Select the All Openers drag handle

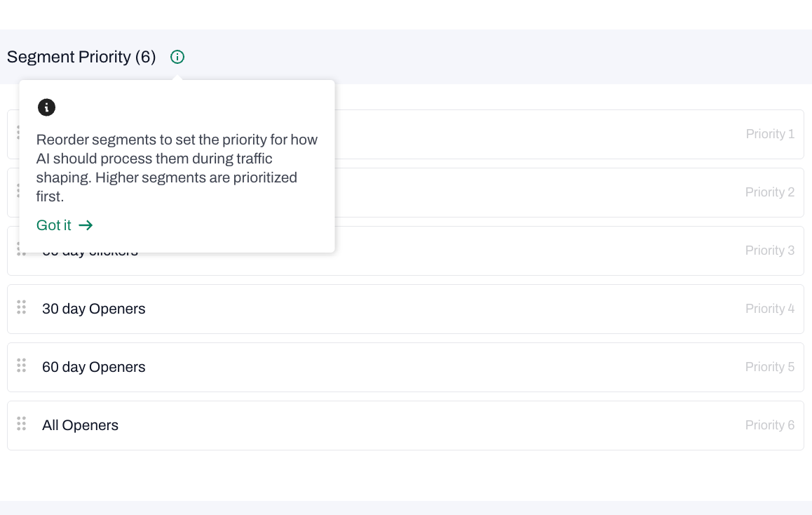(21, 424)
